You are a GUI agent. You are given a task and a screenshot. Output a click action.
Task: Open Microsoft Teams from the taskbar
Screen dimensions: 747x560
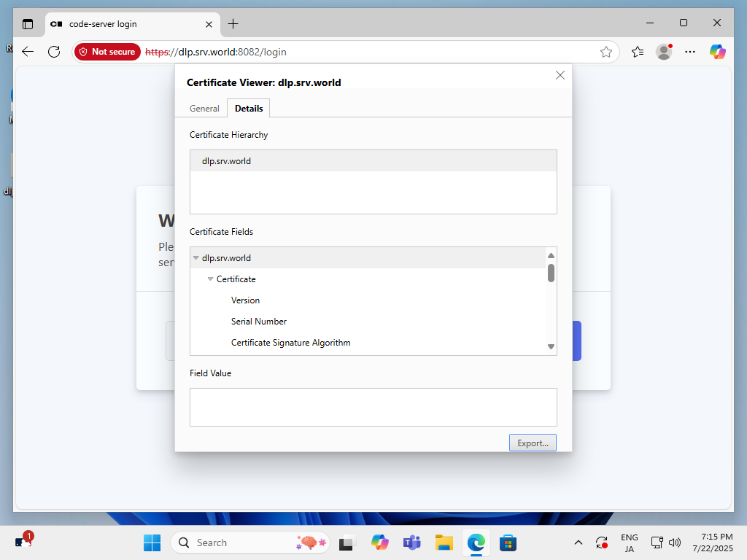tap(411, 542)
